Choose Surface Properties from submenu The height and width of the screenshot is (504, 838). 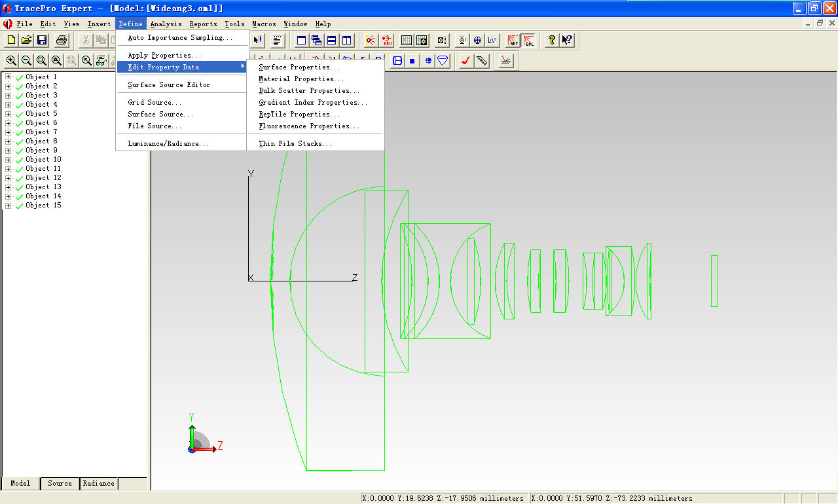(316, 67)
